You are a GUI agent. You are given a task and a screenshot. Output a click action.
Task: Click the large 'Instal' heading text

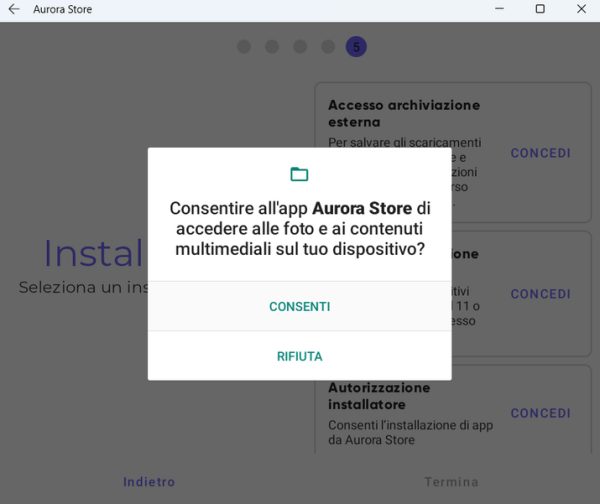pyautogui.click(x=94, y=253)
